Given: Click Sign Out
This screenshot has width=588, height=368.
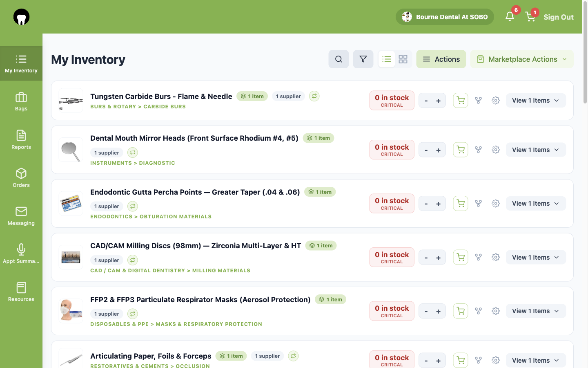Looking at the screenshot, I should [x=559, y=17].
